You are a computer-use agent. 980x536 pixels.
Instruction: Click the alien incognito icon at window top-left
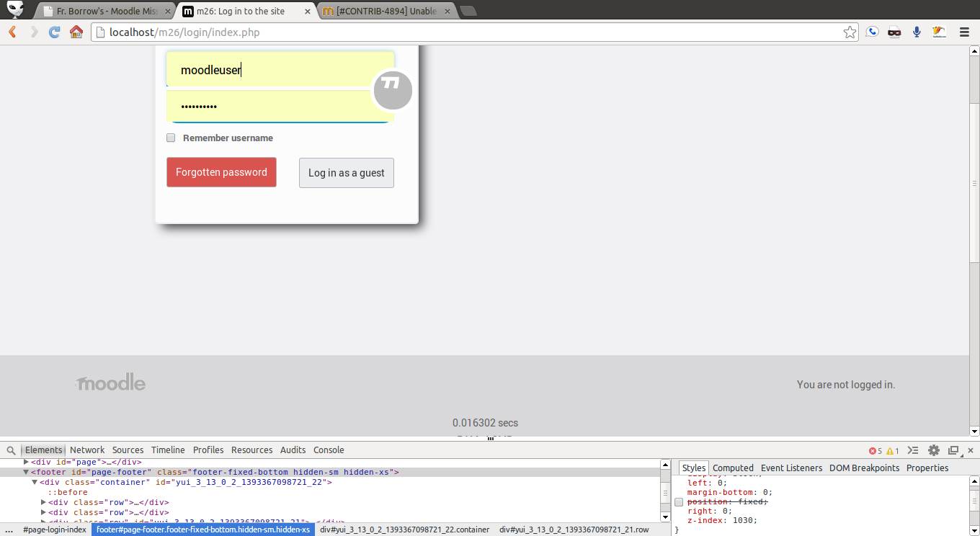click(x=15, y=9)
